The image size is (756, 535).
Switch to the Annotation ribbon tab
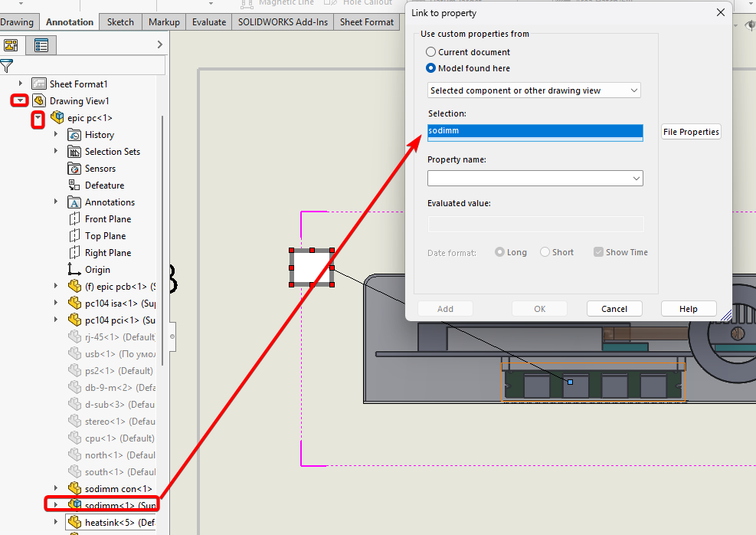point(70,22)
